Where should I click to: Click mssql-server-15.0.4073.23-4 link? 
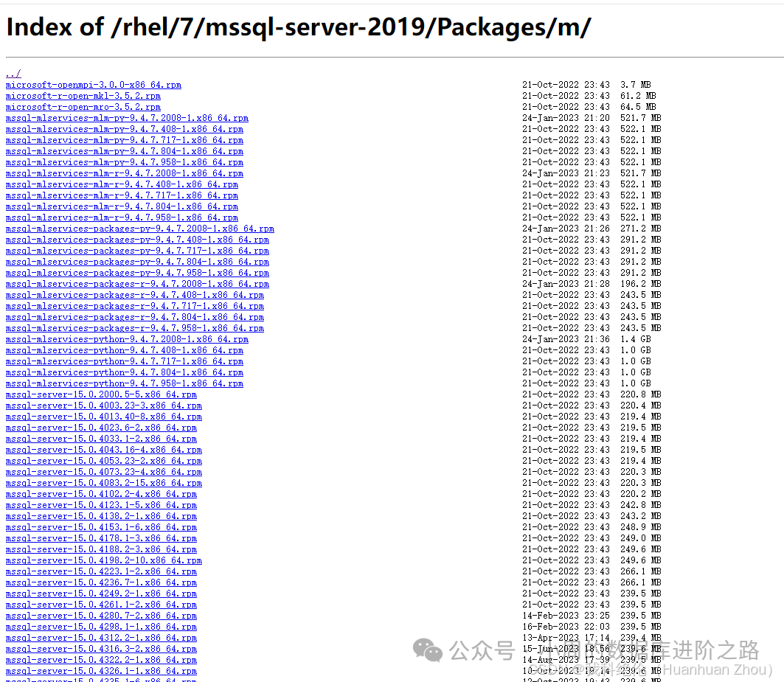104,472
